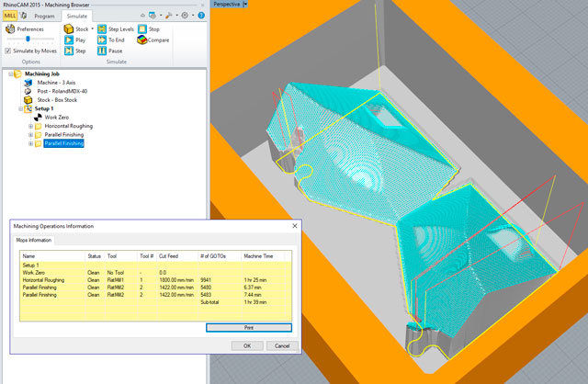
Task: Expand the Horizontal Roughing operation
Action: pos(30,126)
